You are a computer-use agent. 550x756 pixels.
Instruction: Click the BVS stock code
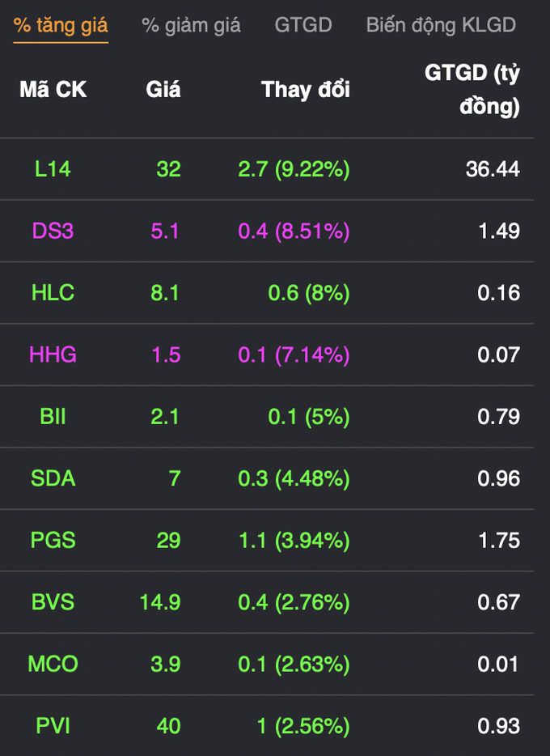(53, 602)
